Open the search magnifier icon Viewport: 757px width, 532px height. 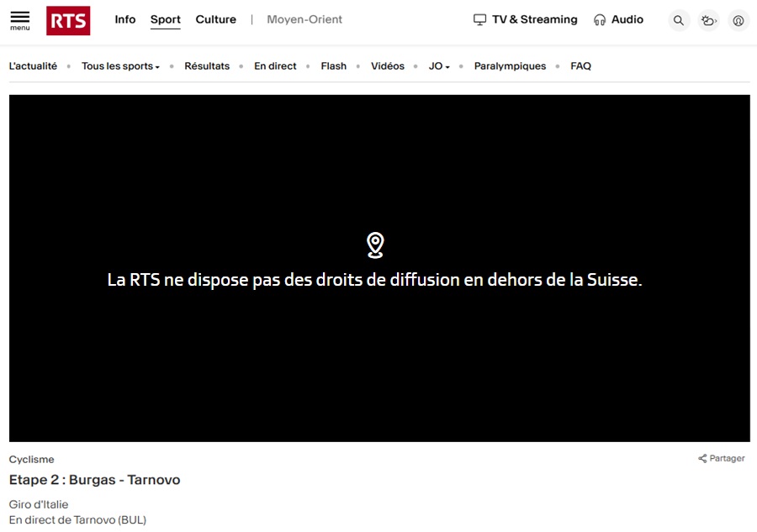678,20
